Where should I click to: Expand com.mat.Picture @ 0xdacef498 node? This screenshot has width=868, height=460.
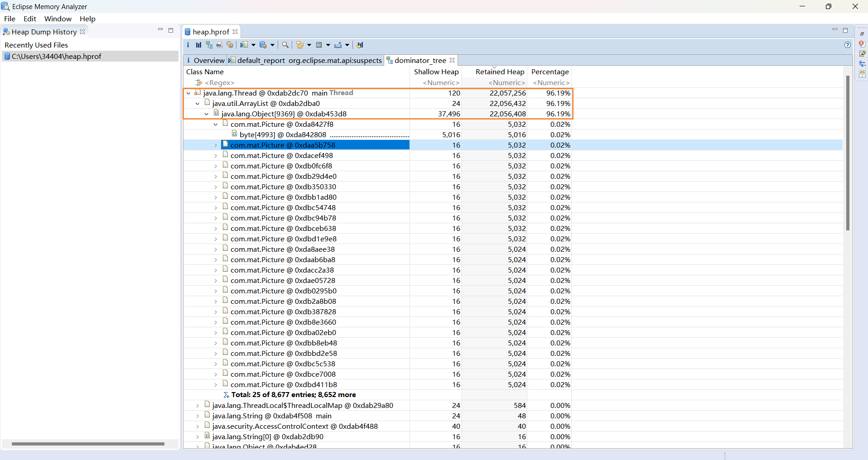pyautogui.click(x=216, y=156)
